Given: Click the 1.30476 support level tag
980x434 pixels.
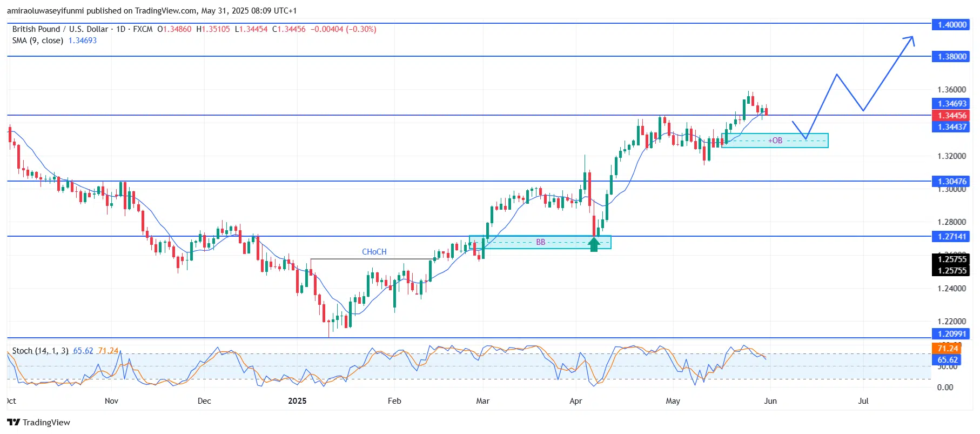Looking at the screenshot, I should click(952, 182).
